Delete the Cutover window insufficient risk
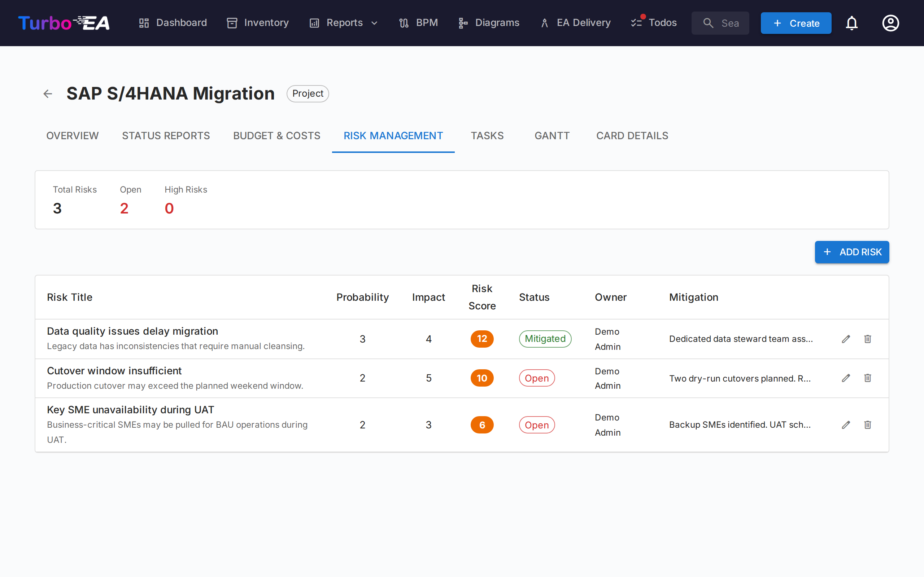Viewport: 924px width, 577px height. pos(867,378)
